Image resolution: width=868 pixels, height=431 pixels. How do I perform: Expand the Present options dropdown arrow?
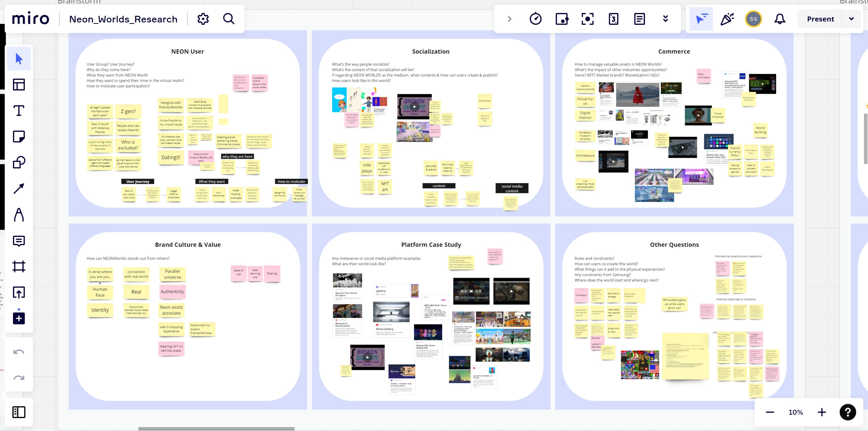tap(851, 19)
